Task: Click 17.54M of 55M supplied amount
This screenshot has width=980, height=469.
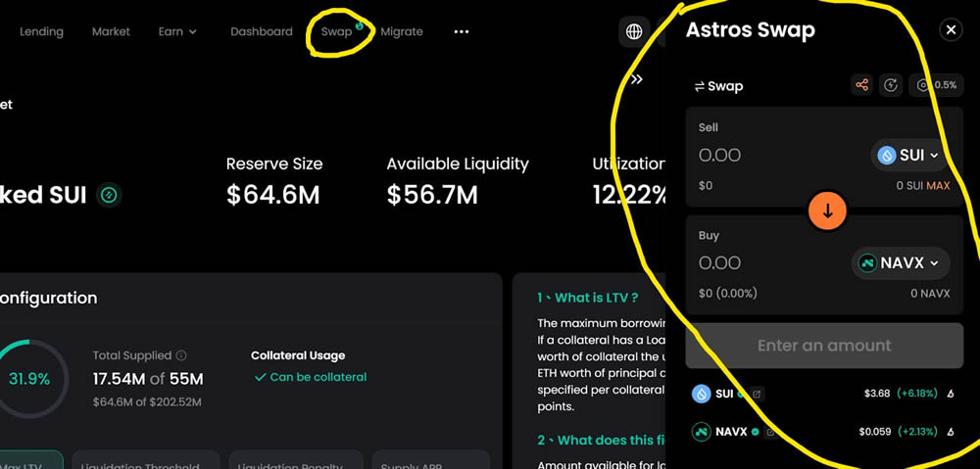Action: pyautogui.click(x=148, y=379)
